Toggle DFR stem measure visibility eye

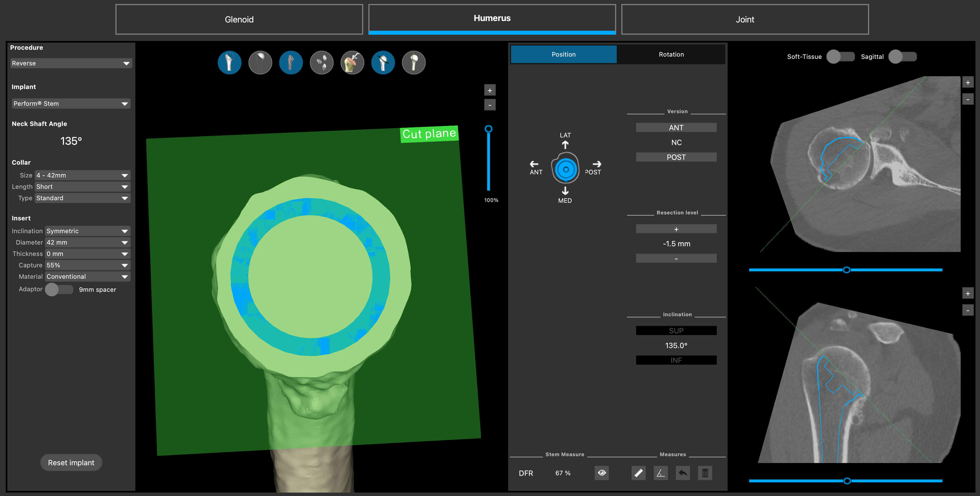click(x=601, y=473)
